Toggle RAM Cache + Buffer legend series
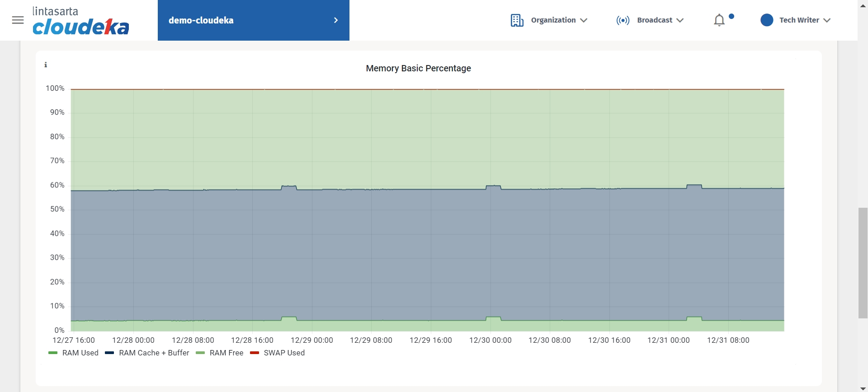 [147, 353]
